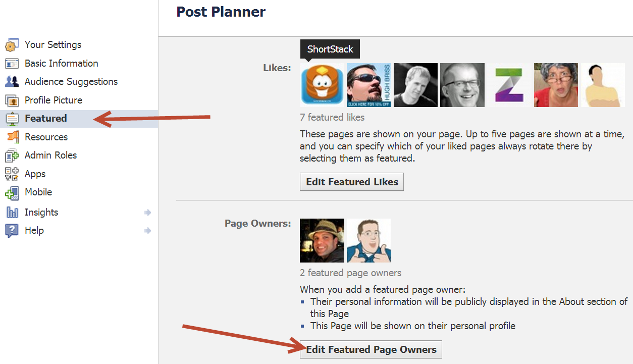
Task: Open the Admin Roles menu item
Action: pyautogui.click(x=50, y=155)
